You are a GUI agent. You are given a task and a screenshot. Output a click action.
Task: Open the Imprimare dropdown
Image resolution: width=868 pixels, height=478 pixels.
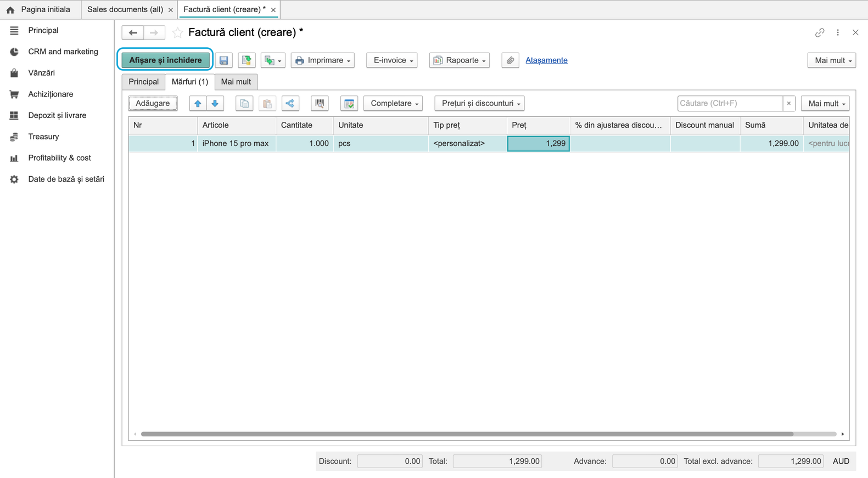(x=323, y=60)
